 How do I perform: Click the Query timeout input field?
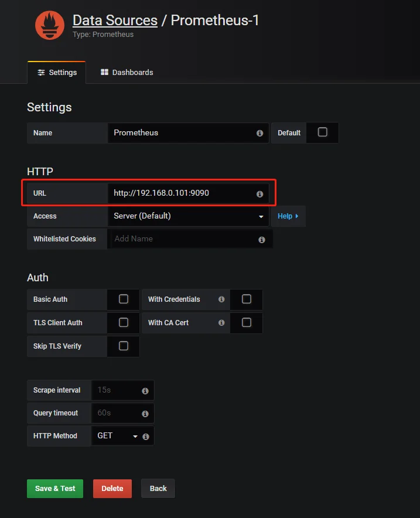tap(122, 413)
